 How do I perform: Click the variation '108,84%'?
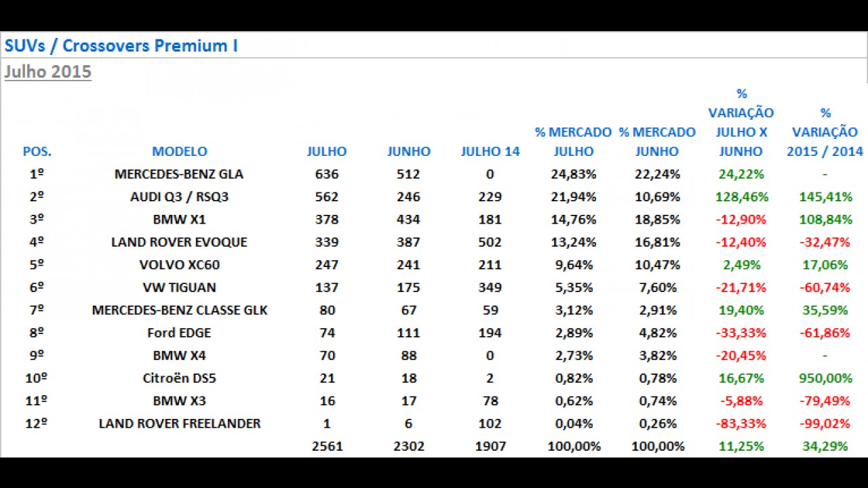pos(825,220)
